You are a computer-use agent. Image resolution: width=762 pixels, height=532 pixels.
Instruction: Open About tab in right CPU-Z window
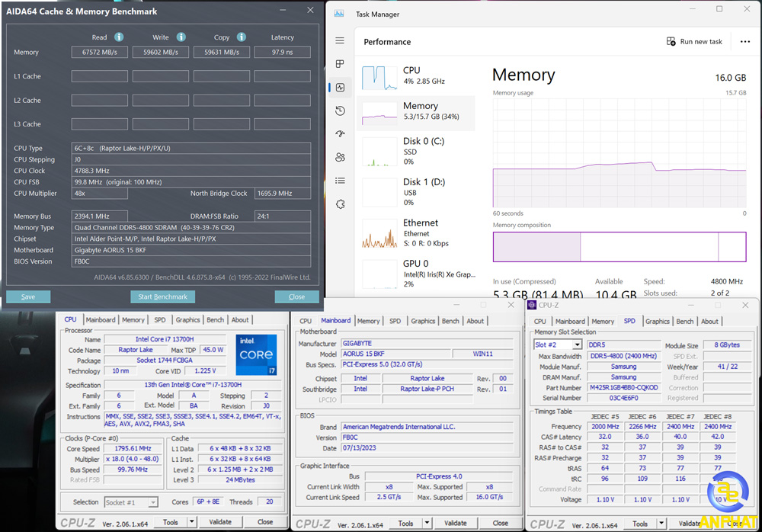point(709,322)
